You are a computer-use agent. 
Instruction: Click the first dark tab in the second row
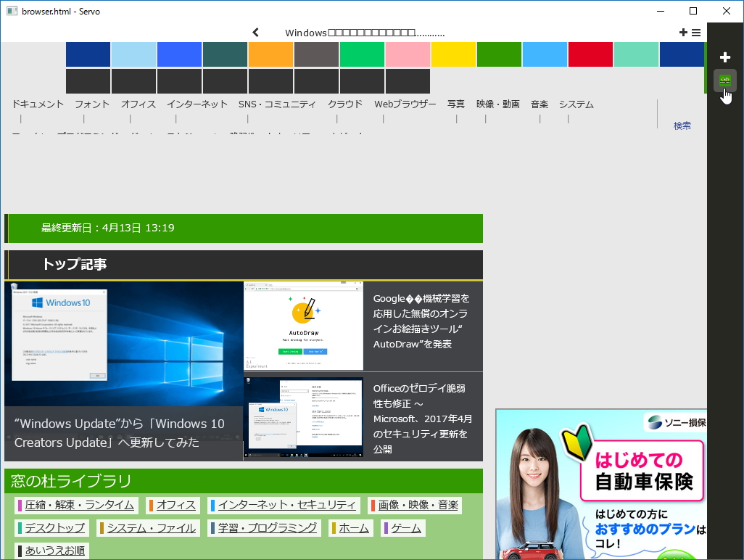[x=87, y=81]
